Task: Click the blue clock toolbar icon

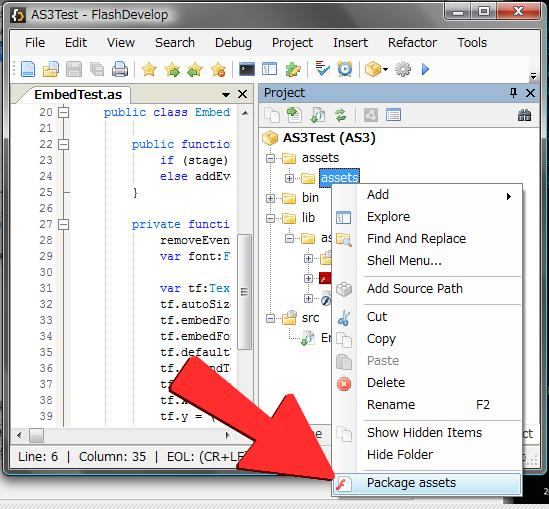Action: 345,69
